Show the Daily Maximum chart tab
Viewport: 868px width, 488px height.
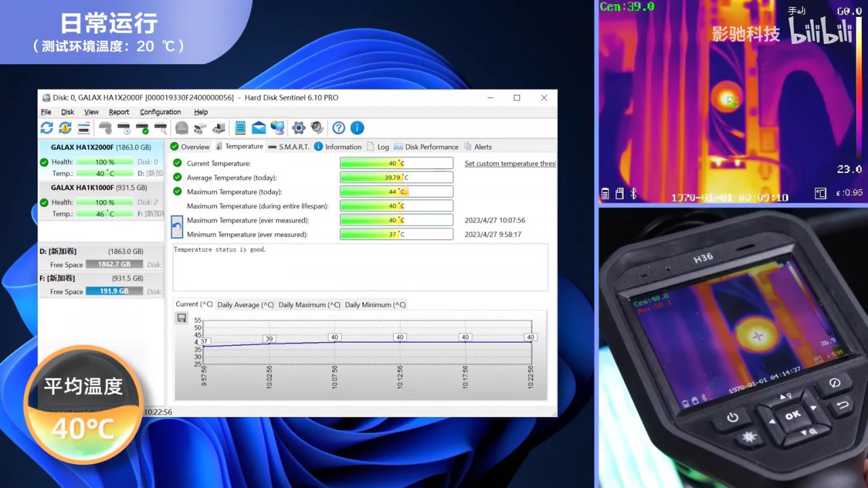click(x=309, y=305)
